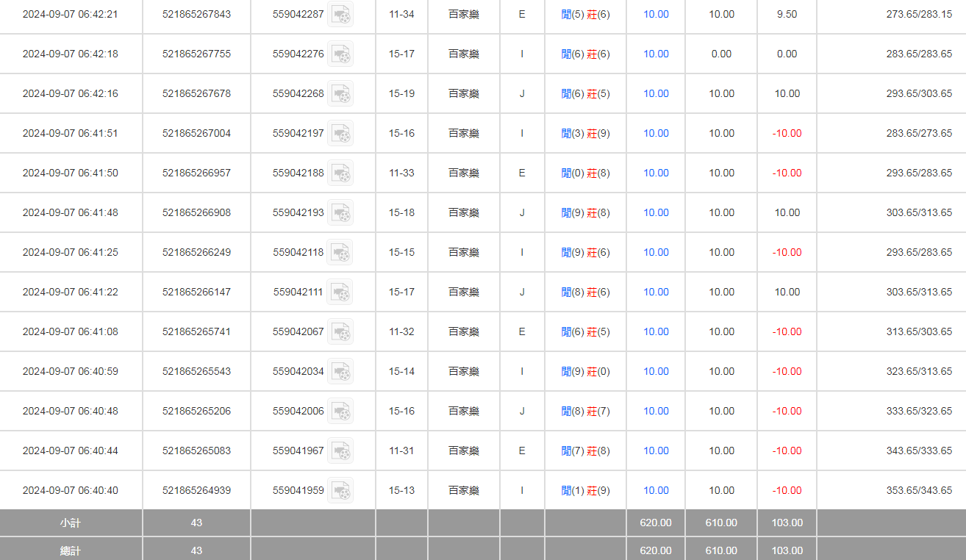Click bet amount link for order 521865267004
This screenshot has width=966, height=560.
coord(656,134)
